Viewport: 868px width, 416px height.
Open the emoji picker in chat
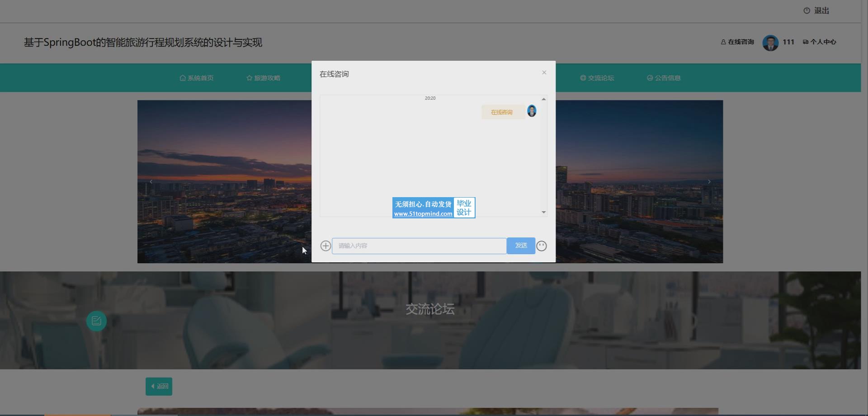pyautogui.click(x=541, y=246)
